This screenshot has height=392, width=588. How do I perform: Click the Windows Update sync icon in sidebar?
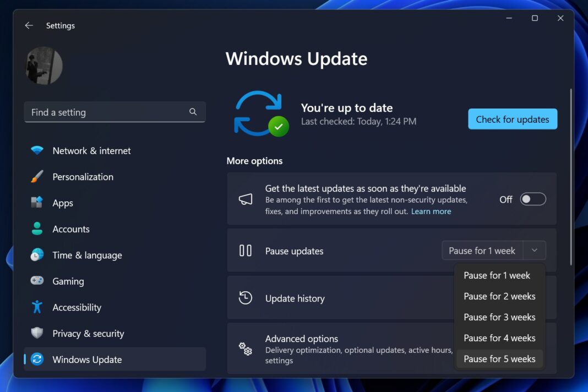coord(37,359)
